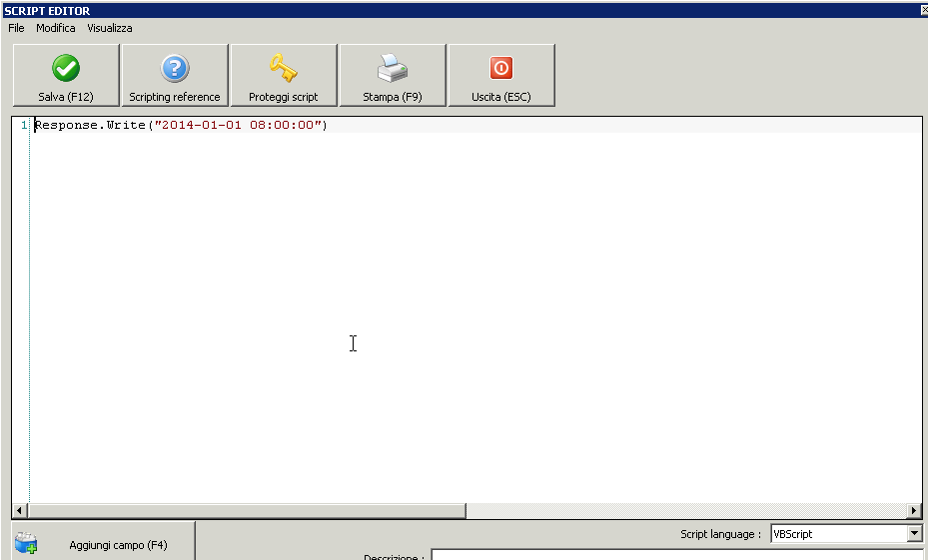Click the date string "2014-01-01 08:00:00"

click(x=238, y=125)
